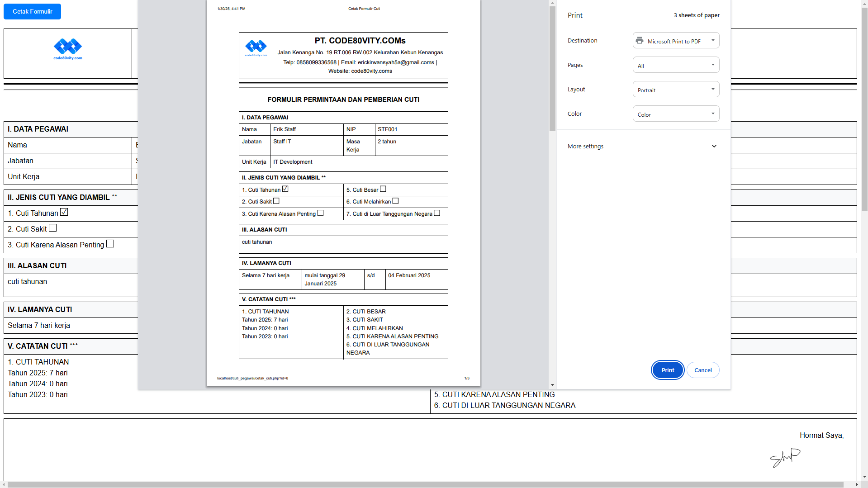
Task: Click the '3 sheets of paper' text
Action: 697,15
